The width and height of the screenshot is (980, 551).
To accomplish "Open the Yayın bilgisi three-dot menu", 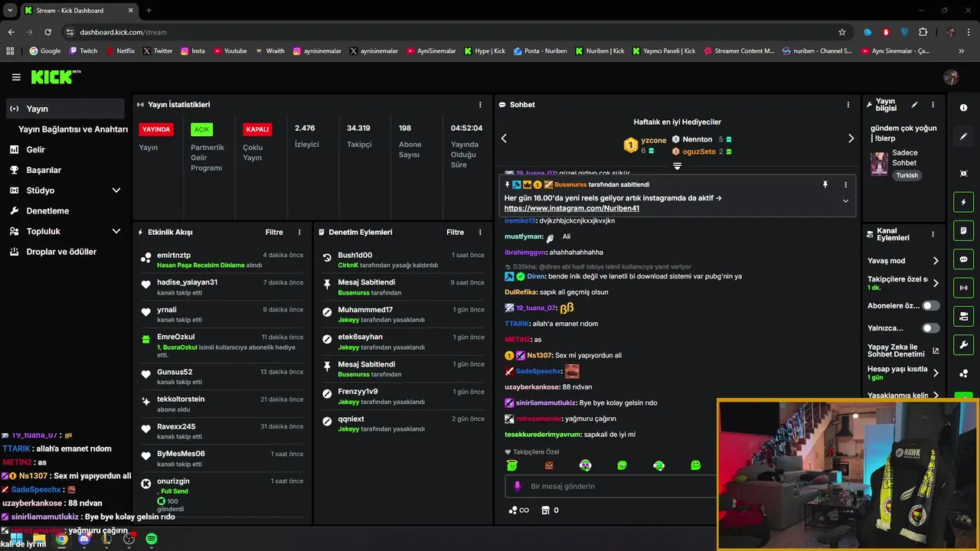I will pyautogui.click(x=933, y=105).
